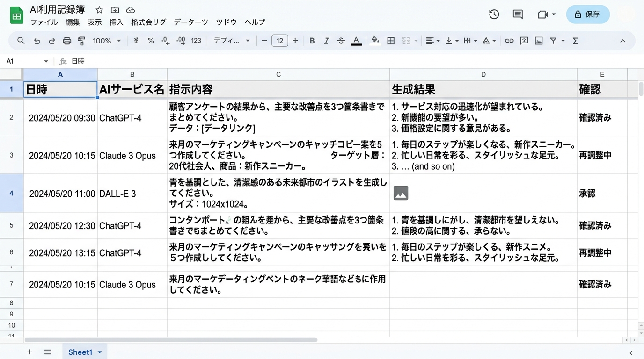Open version history clock icon
The image size is (644, 359).
[x=494, y=14]
